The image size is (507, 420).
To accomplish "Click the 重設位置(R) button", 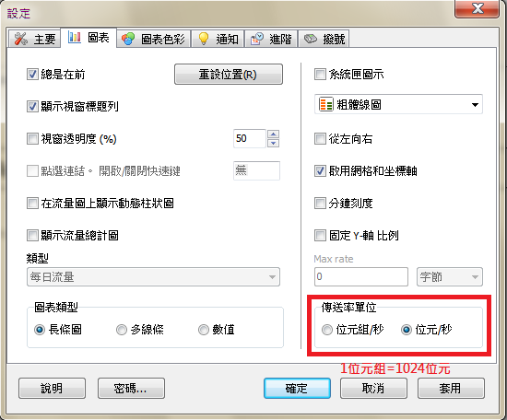I will [229, 75].
